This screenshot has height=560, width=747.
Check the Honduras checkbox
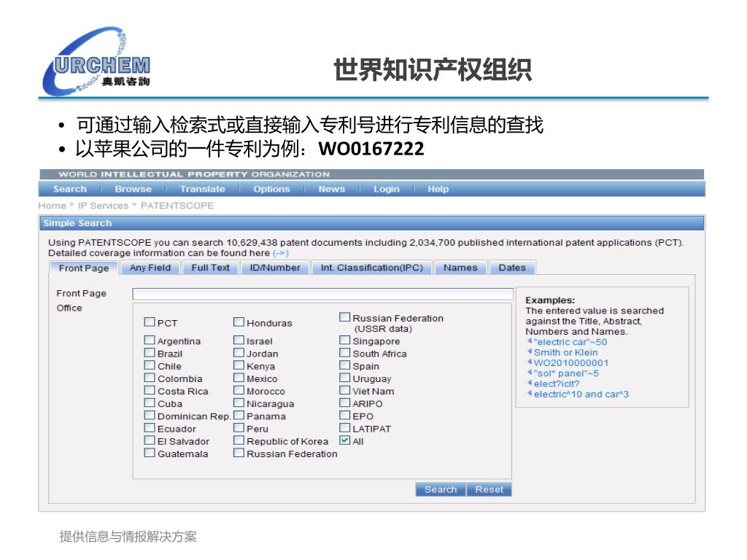[x=239, y=322]
